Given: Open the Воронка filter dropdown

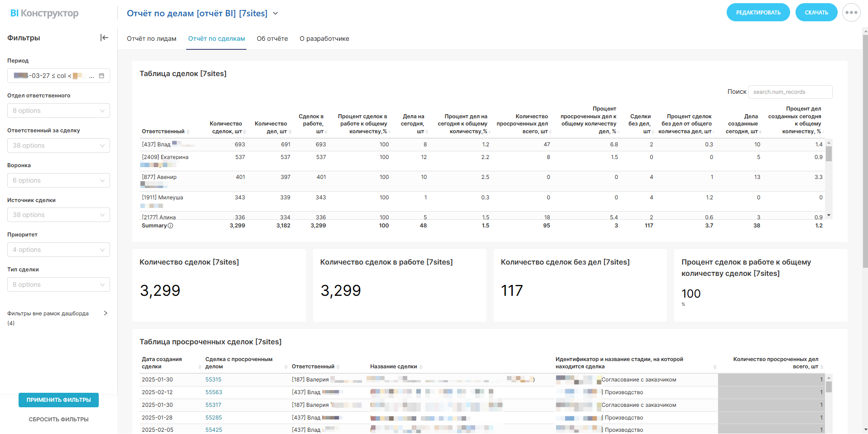Looking at the screenshot, I should 58,180.
